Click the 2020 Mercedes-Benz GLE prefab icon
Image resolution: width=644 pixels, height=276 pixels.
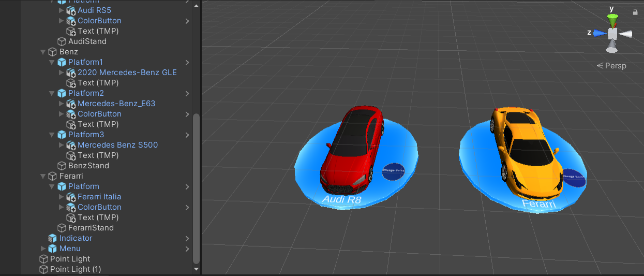pos(71,72)
